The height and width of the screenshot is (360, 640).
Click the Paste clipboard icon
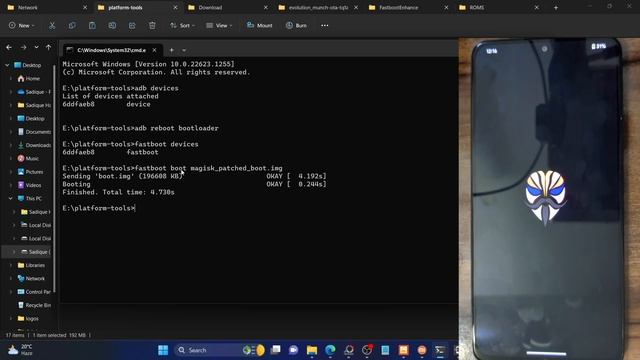click(x=92, y=25)
